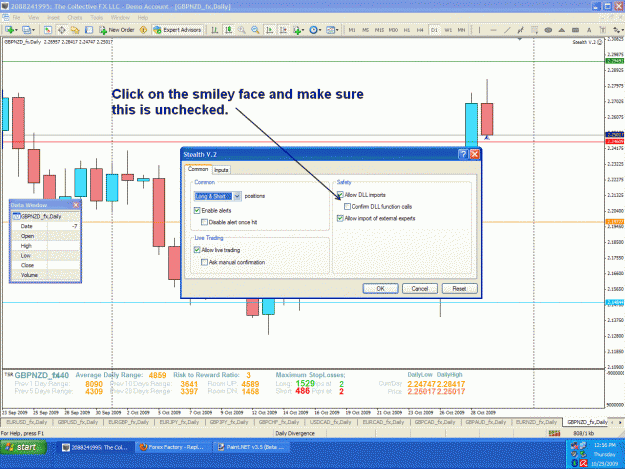Expand the Profiles dropdown arrow
Screen dimensions: 625x469
click(33, 30)
